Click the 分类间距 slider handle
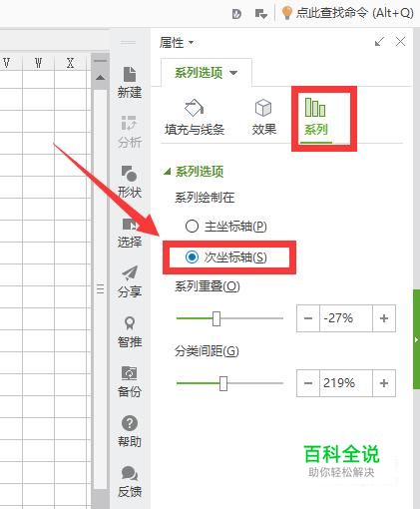420x509 pixels. coord(223,383)
